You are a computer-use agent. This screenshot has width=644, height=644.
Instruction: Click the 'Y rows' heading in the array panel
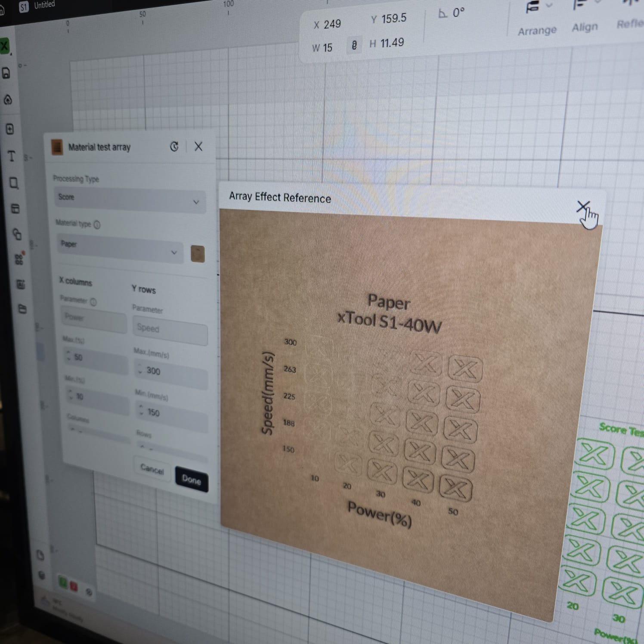tap(144, 289)
